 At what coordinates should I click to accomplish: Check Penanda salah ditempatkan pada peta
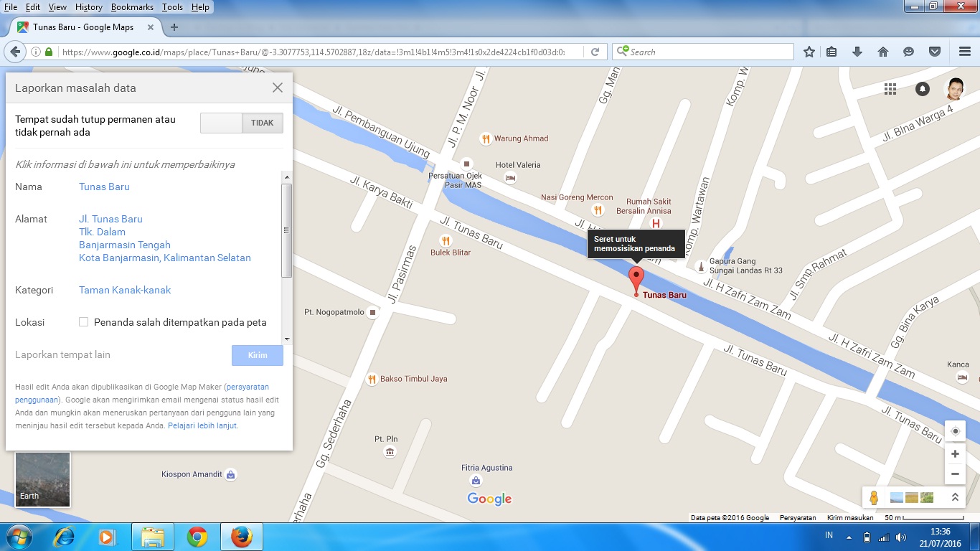(x=83, y=322)
